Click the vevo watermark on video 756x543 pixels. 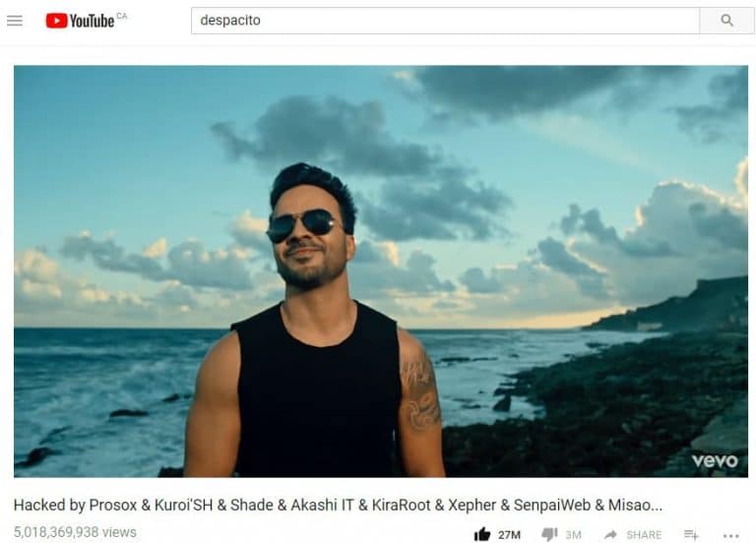[x=715, y=460]
